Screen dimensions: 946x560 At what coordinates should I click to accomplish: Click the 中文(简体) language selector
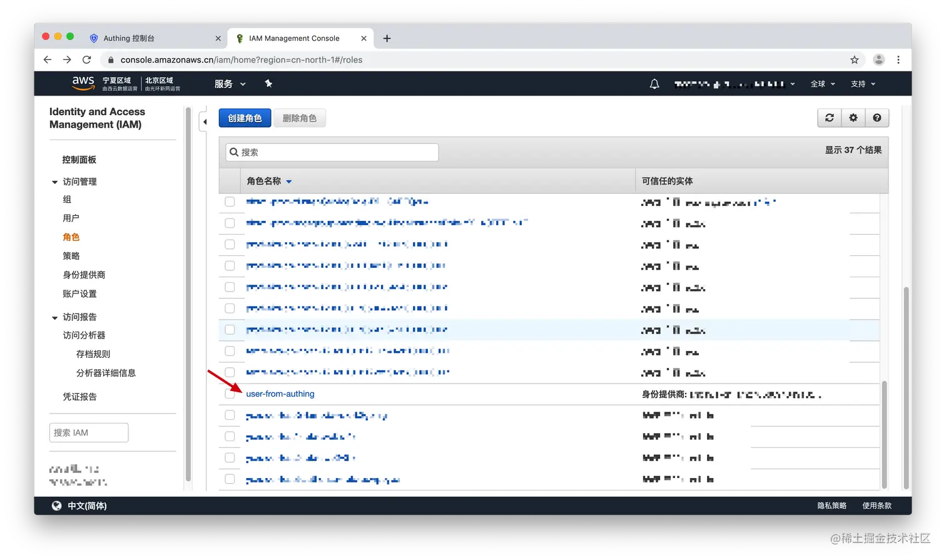point(87,506)
